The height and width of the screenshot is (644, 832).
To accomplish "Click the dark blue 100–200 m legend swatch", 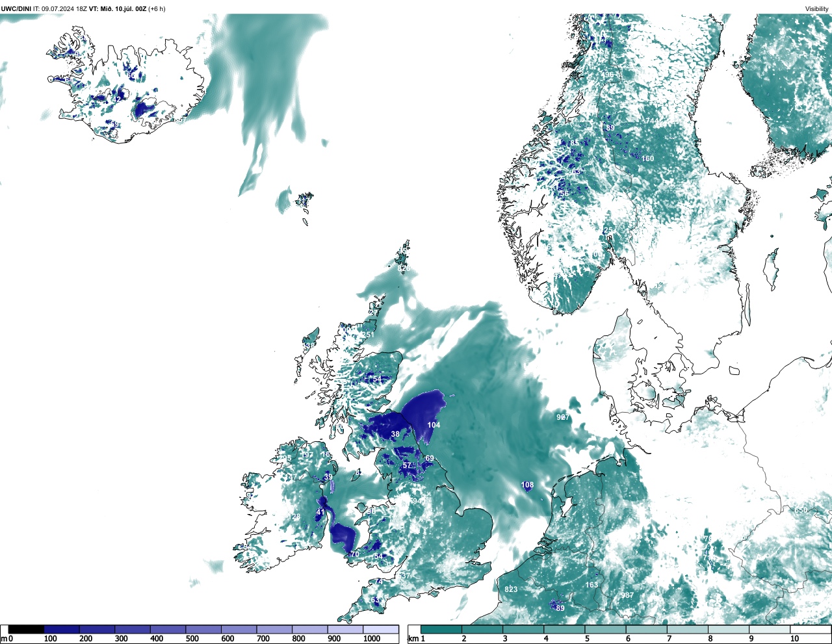I will point(62,629).
